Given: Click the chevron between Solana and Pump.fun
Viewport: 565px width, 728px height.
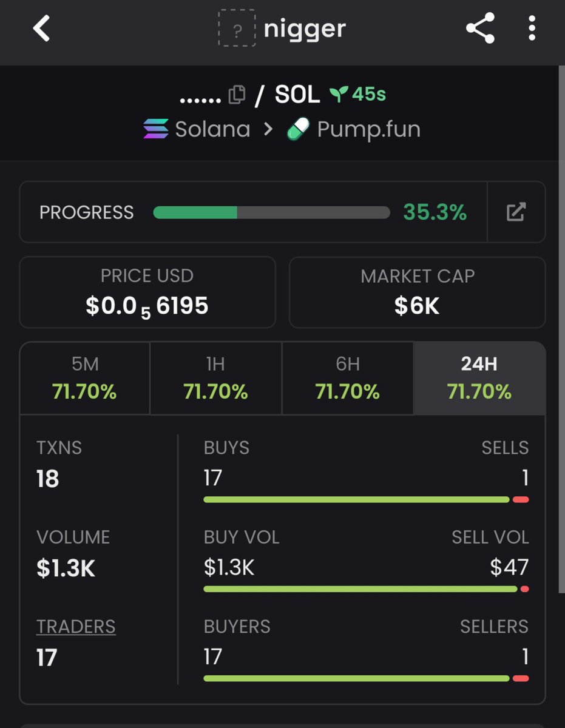Looking at the screenshot, I should pyautogui.click(x=268, y=129).
